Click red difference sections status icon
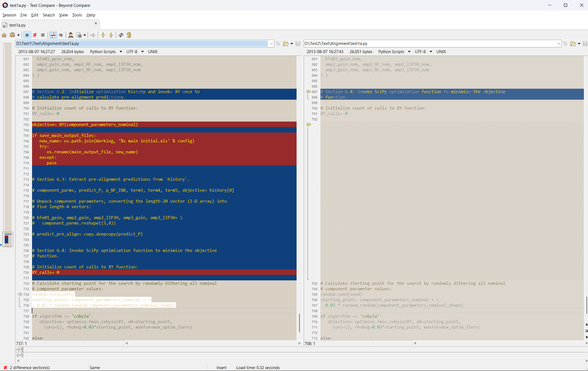The height and width of the screenshot is (371, 588). point(5,368)
